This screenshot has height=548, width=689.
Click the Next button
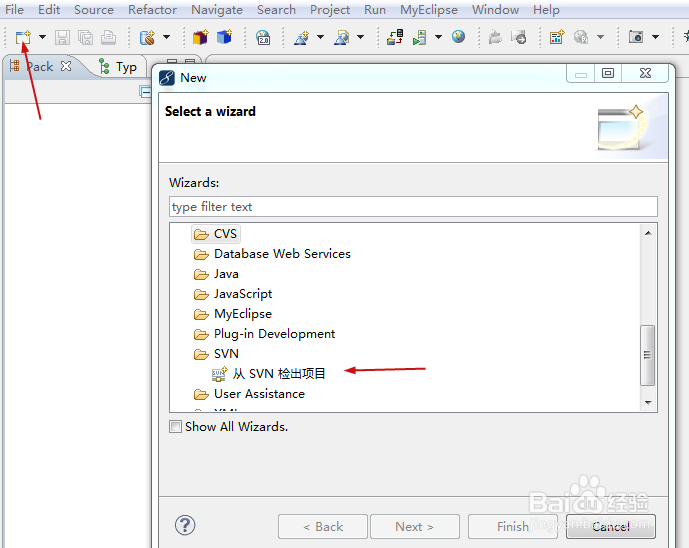coord(415,526)
